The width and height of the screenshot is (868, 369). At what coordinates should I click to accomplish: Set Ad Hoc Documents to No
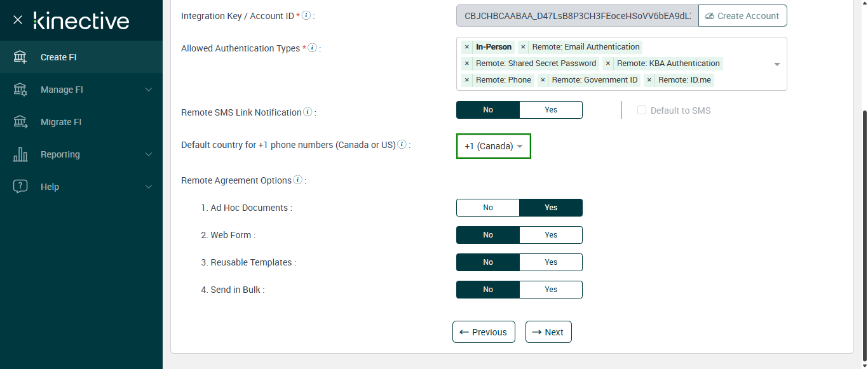pos(488,208)
